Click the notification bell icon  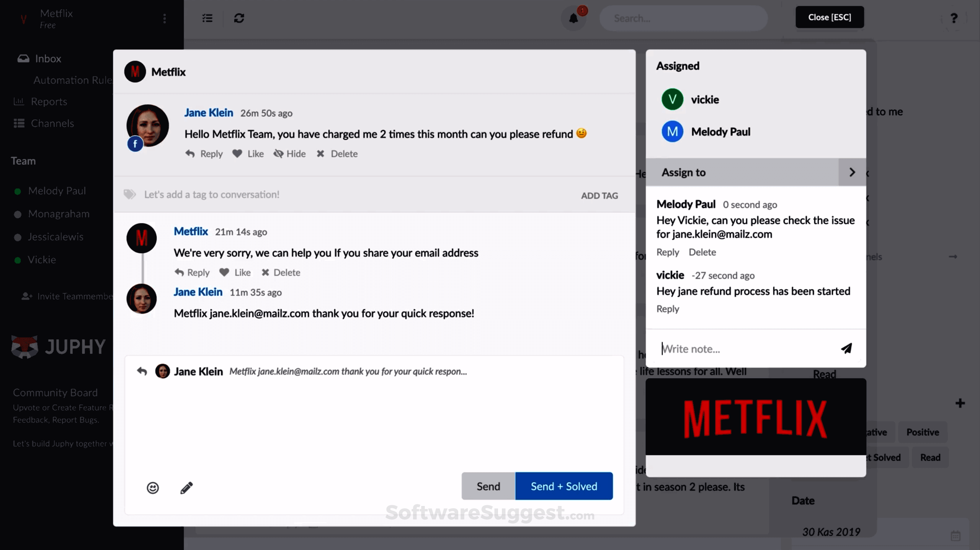[573, 18]
